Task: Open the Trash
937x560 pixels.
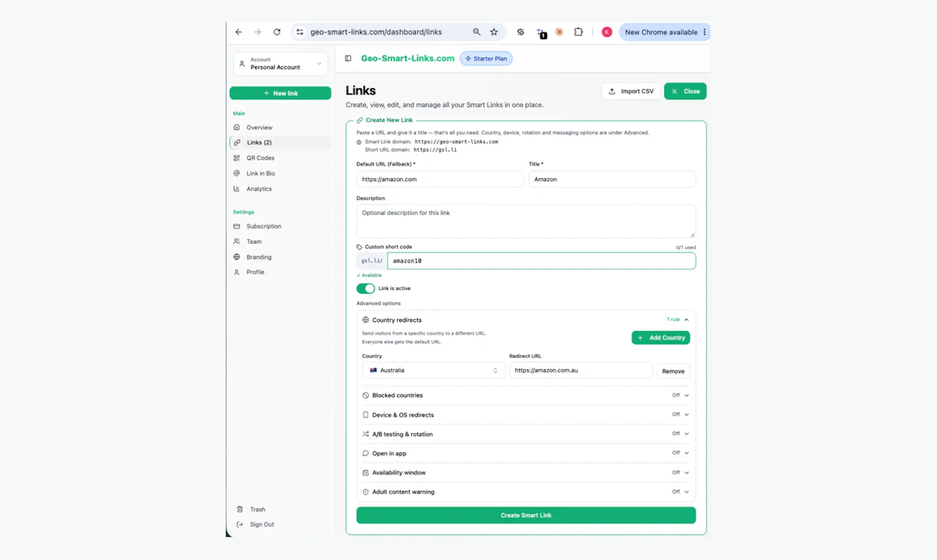Action: point(252,510)
